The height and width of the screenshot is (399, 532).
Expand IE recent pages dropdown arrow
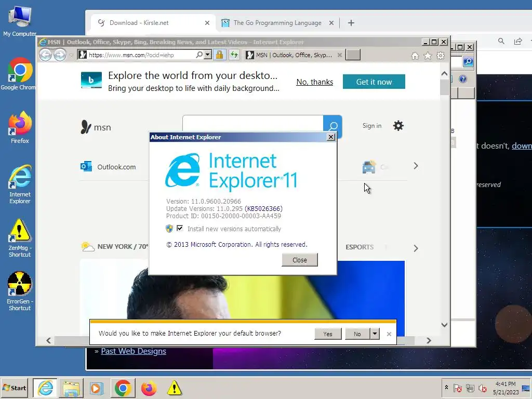(x=71, y=55)
